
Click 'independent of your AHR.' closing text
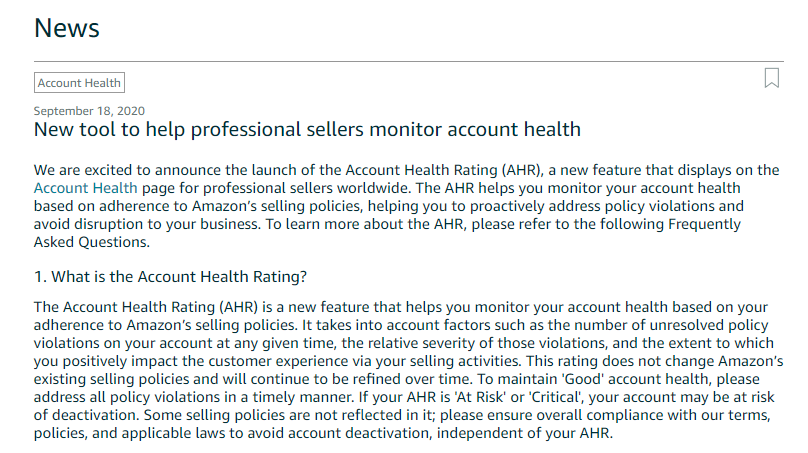[x=525, y=433]
